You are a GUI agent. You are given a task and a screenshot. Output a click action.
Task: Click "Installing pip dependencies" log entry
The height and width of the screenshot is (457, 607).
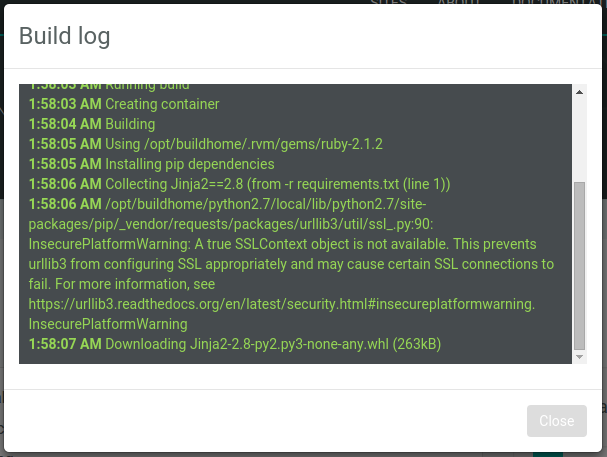click(x=190, y=164)
